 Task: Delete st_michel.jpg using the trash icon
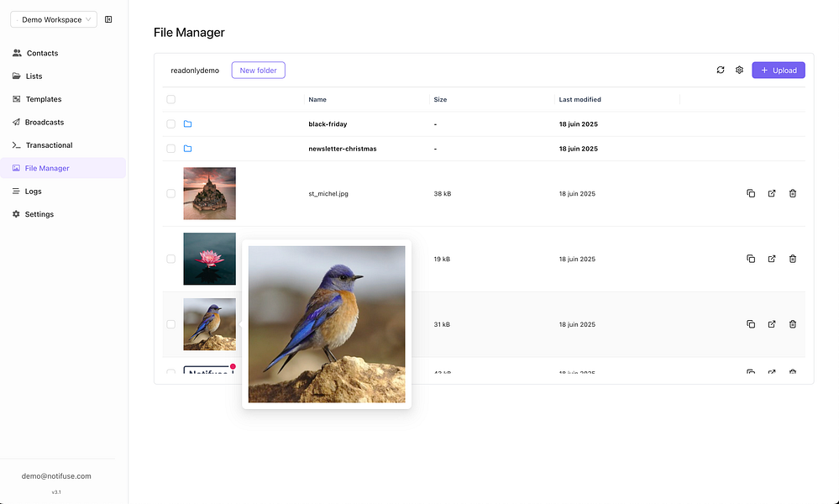click(793, 193)
